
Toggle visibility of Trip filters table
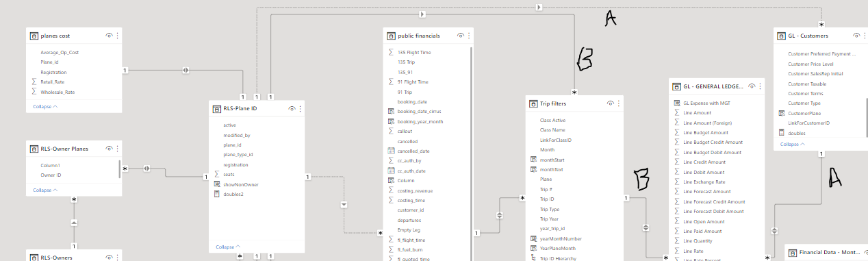610,103
